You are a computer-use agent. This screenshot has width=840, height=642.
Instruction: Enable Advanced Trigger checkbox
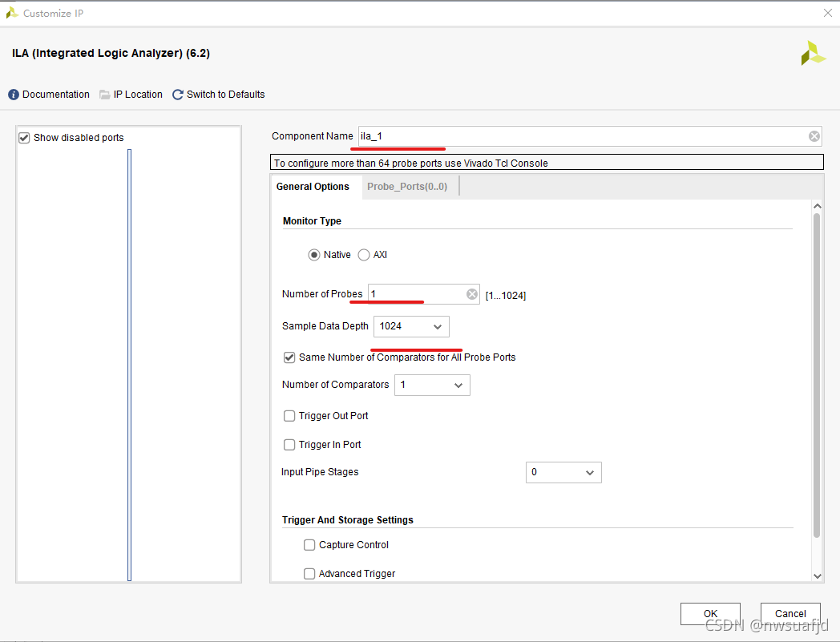tap(309, 574)
